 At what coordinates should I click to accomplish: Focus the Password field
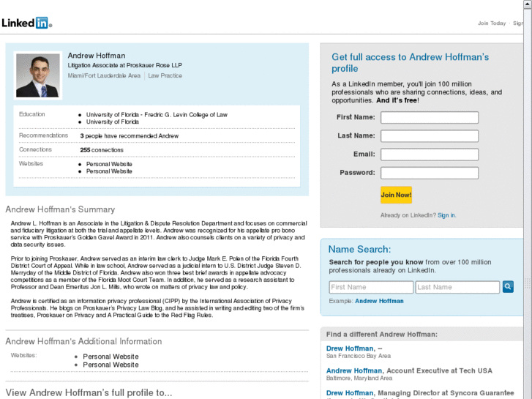click(x=430, y=173)
